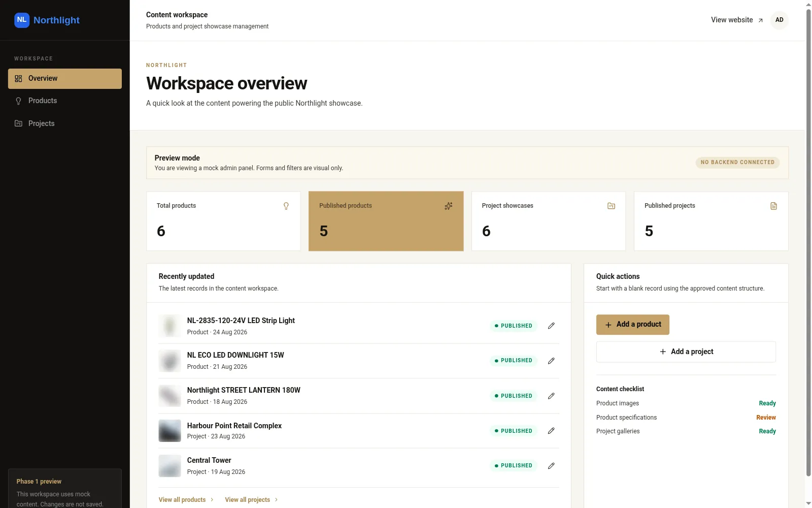
Task: Click the document icon on Published projects card
Action: [773, 206]
